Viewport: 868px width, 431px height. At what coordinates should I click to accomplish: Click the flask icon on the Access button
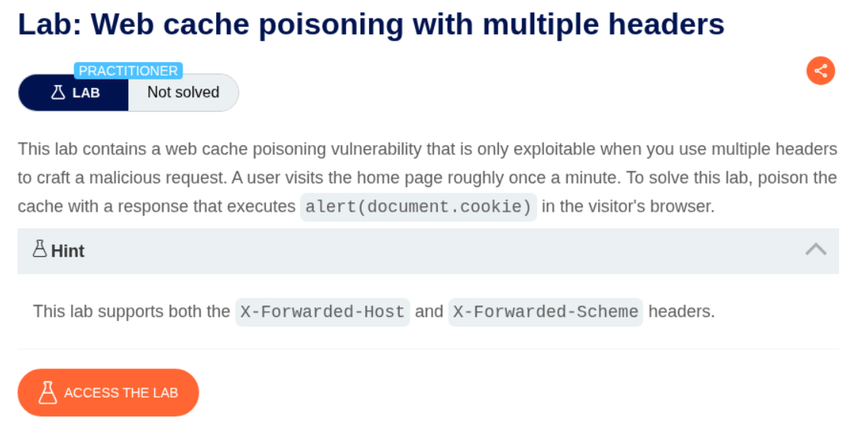point(47,393)
